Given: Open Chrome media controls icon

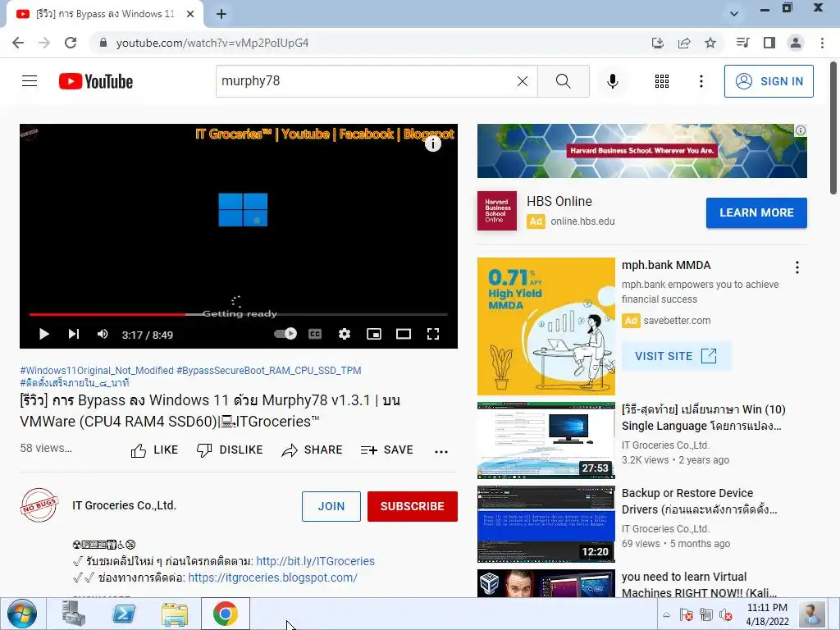Looking at the screenshot, I should click(x=742, y=43).
